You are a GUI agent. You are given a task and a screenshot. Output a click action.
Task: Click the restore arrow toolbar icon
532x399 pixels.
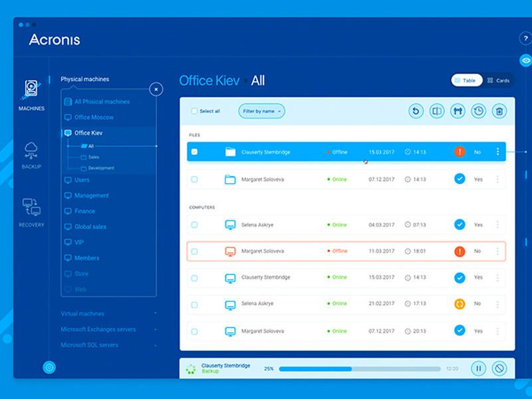(416, 111)
